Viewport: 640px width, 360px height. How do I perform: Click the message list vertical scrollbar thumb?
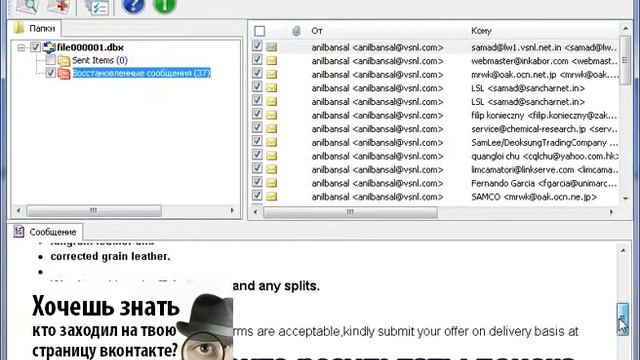[625, 60]
